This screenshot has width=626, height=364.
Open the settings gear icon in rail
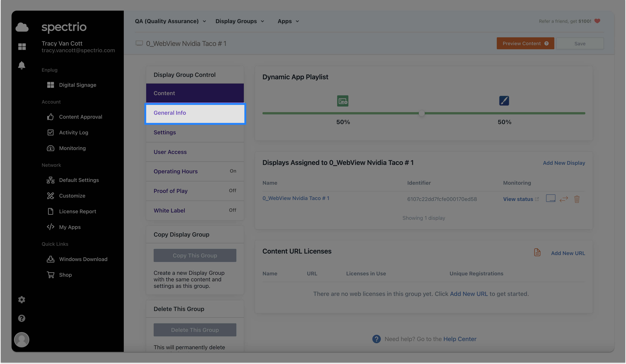(x=22, y=299)
